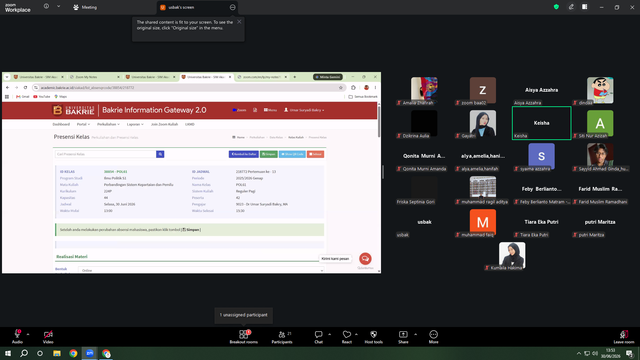Open notification center in system tray
The height and width of the screenshot is (360, 640).
point(630,353)
